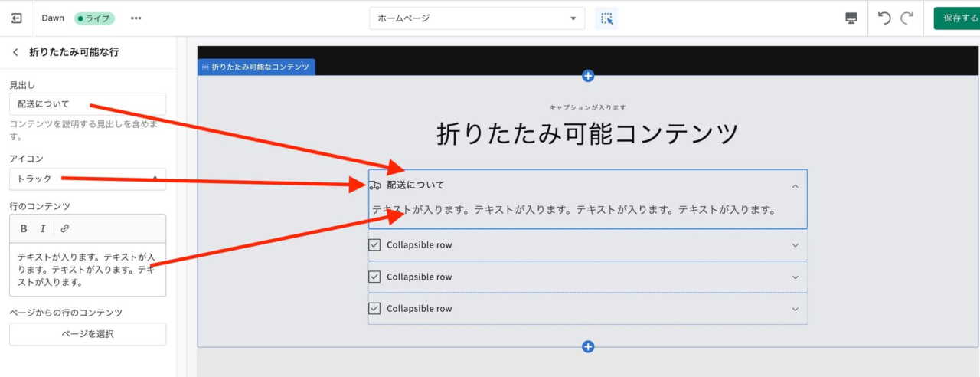Image resolution: width=980 pixels, height=377 pixels.
Task: Click the ページからの行のコンテンツ label
Action: point(66,313)
